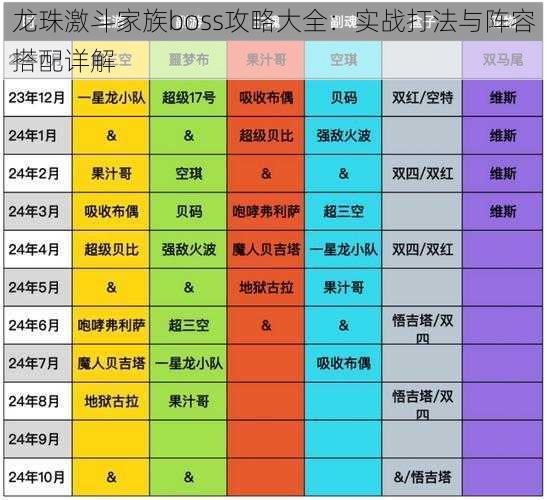Select 果汁哥 in the 24年8月 row
Image resolution: width=547 pixels, height=500 pixels.
(189, 401)
